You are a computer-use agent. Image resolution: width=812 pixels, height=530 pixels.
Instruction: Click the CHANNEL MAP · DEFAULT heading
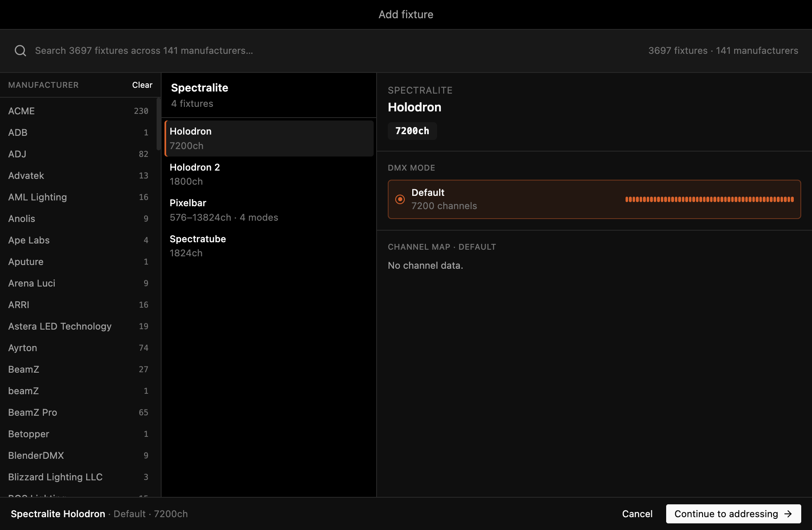(x=442, y=247)
